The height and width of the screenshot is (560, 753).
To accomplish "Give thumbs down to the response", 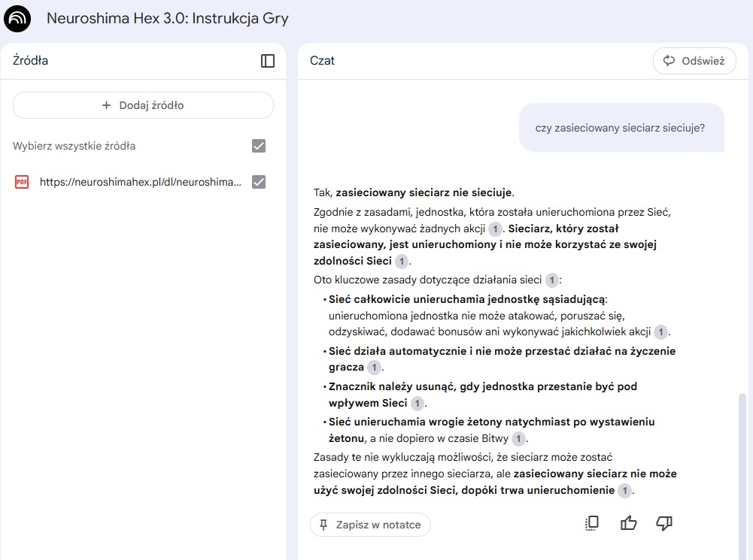I will point(664,523).
